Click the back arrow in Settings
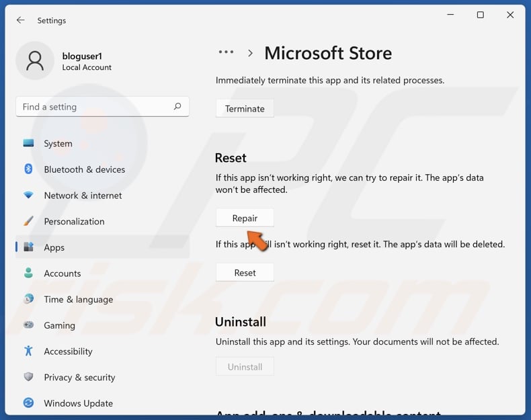 (21, 20)
